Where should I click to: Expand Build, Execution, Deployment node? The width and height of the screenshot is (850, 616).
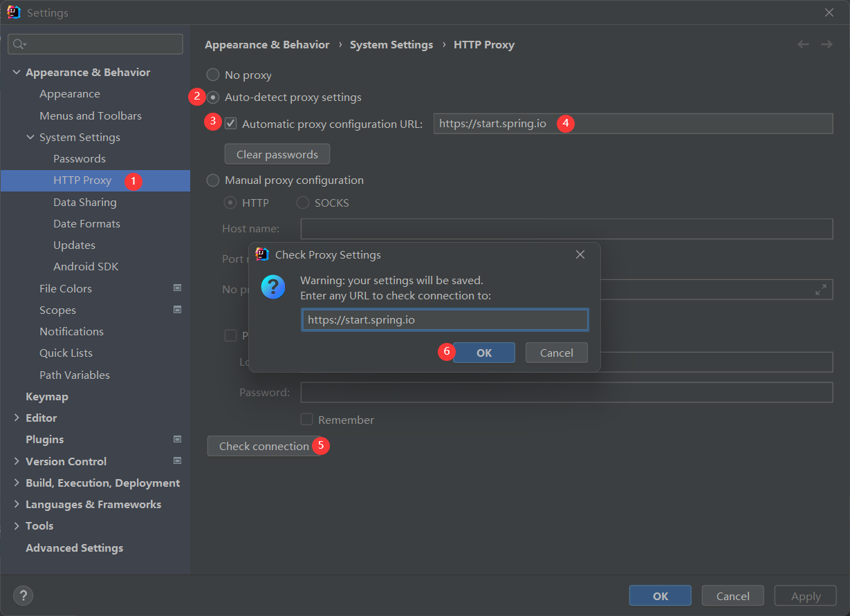(17, 483)
